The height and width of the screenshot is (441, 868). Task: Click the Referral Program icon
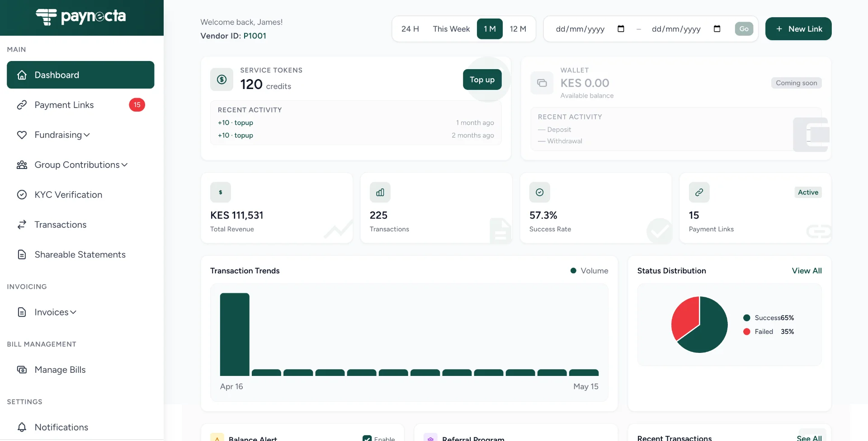tap(430, 438)
